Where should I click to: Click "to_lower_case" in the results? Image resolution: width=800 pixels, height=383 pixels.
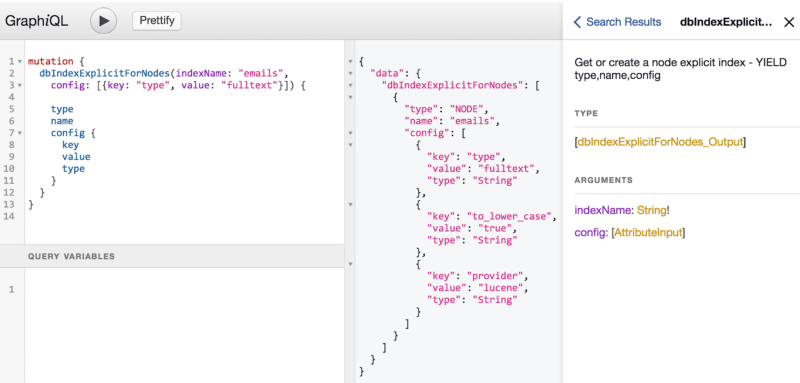click(x=511, y=216)
